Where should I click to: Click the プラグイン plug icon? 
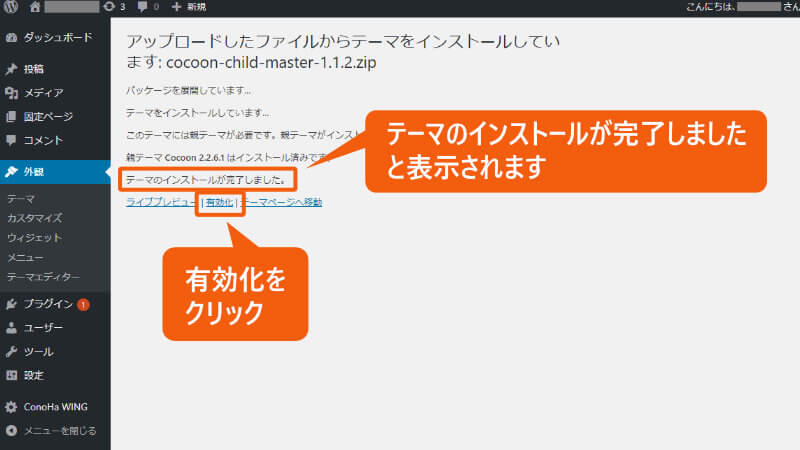[x=11, y=304]
